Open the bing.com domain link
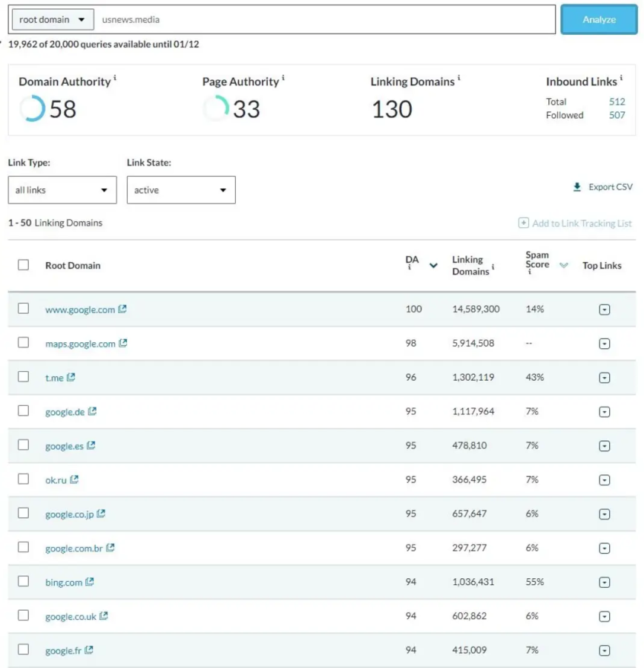 pos(64,583)
